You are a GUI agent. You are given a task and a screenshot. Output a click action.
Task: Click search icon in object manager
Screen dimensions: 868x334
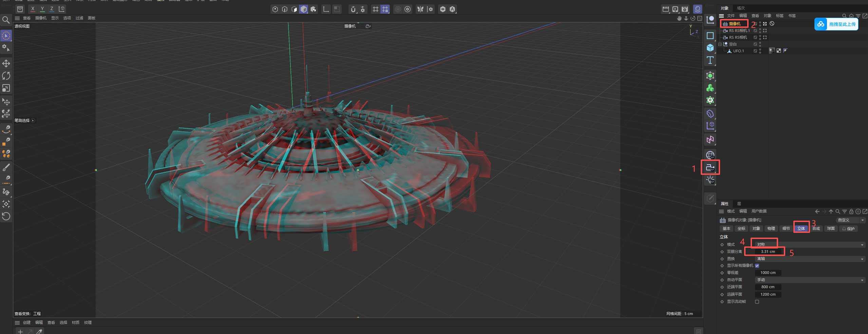click(844, 16)
